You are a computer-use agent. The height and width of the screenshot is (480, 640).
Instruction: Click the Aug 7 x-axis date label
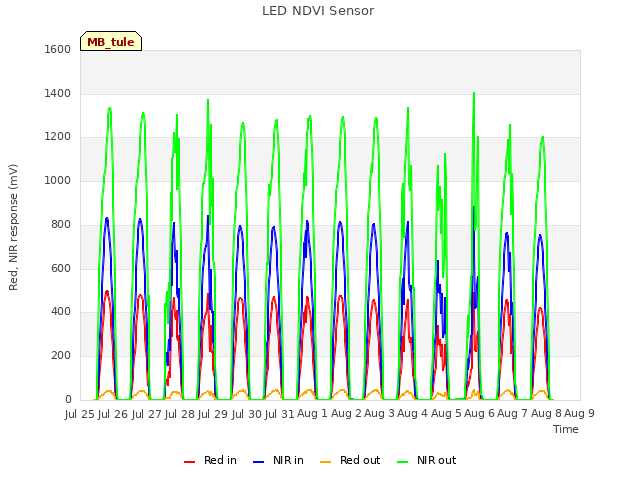[512, 413]
